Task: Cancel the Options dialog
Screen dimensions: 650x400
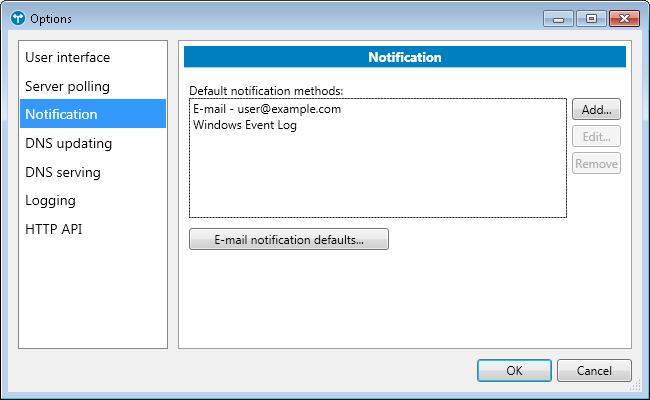Action: pos(594,370)
